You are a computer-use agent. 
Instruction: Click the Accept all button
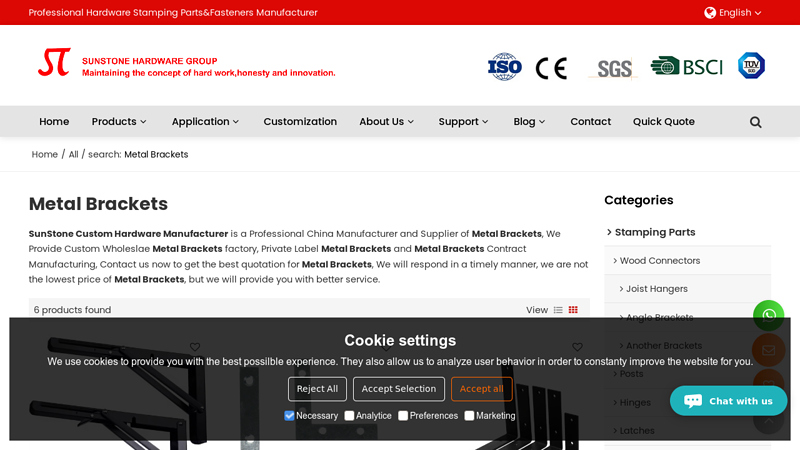482,389
